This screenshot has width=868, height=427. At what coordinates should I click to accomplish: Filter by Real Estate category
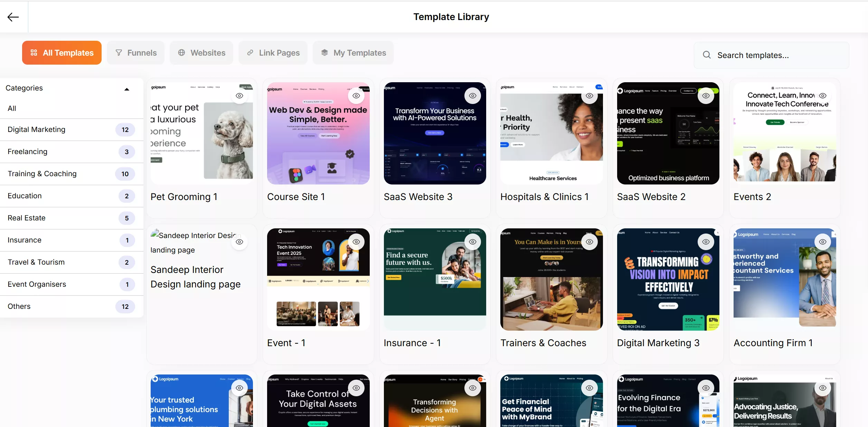coord(72,218)
